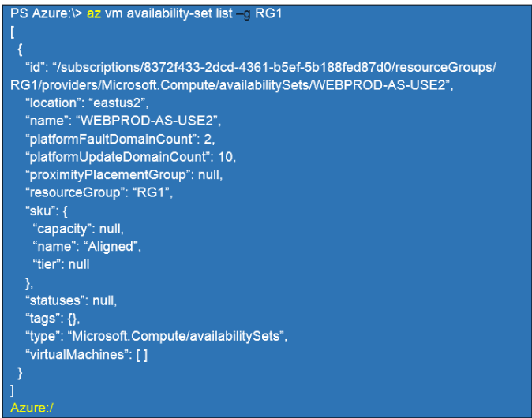This screenshot has height=418, width=532.
Task: Click the platformUpdateDomainCount value 10
Action: 225,156
